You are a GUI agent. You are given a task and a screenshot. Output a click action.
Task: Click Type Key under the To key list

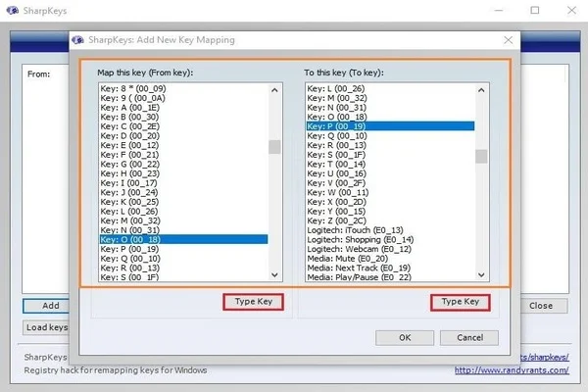(x=461, y=302)
